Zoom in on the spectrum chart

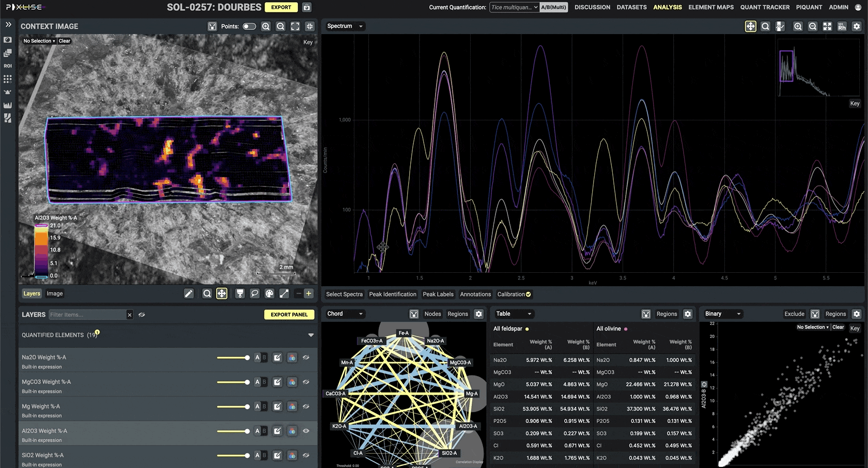(798, 26)
